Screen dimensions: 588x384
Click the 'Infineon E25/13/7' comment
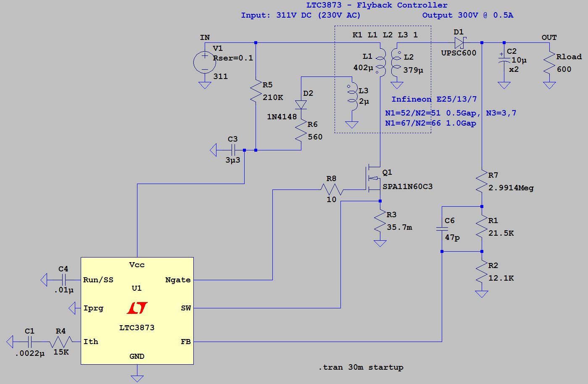tap(434, 99)
